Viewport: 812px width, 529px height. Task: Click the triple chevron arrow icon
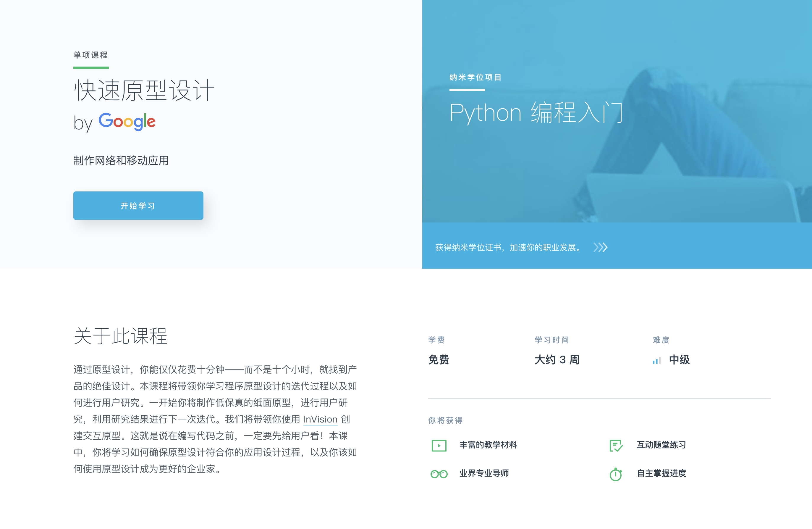(600, 247)
